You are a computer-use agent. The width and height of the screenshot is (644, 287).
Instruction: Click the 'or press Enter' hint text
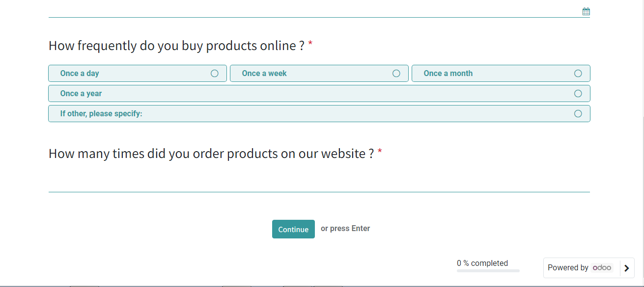pos(345,228)
